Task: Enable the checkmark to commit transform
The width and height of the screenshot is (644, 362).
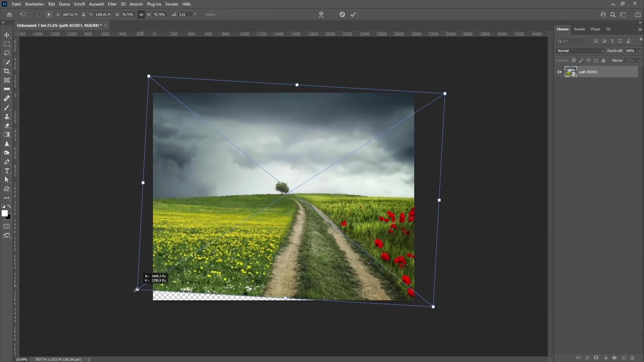Action: [354, 14]
